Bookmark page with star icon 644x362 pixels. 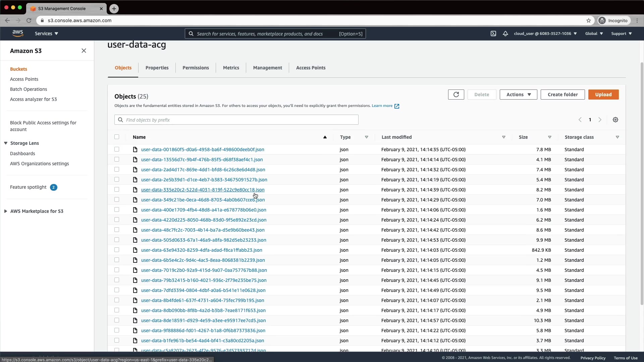(589, 20)
